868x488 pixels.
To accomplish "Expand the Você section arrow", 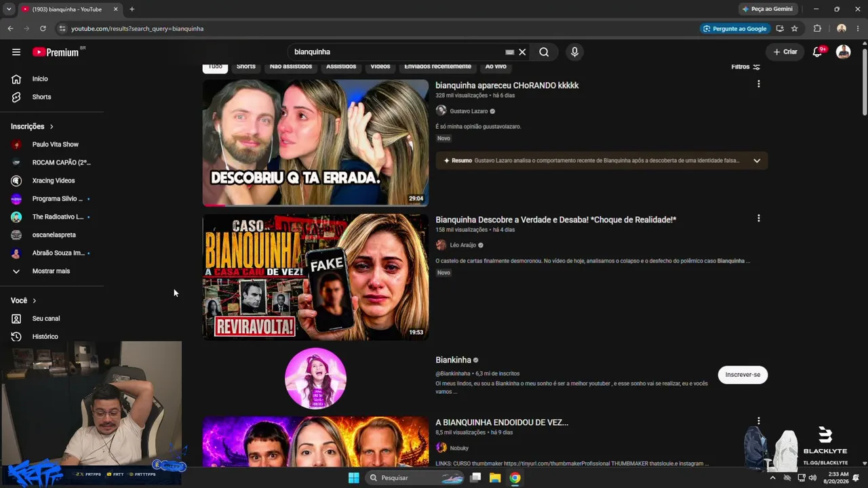I will coord(35,301).
